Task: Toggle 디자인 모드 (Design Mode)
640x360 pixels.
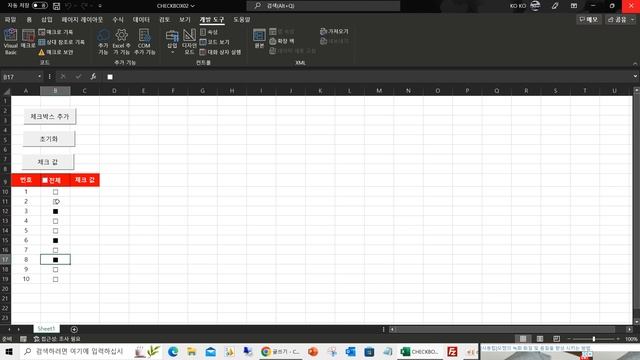Action: [189, 42]
